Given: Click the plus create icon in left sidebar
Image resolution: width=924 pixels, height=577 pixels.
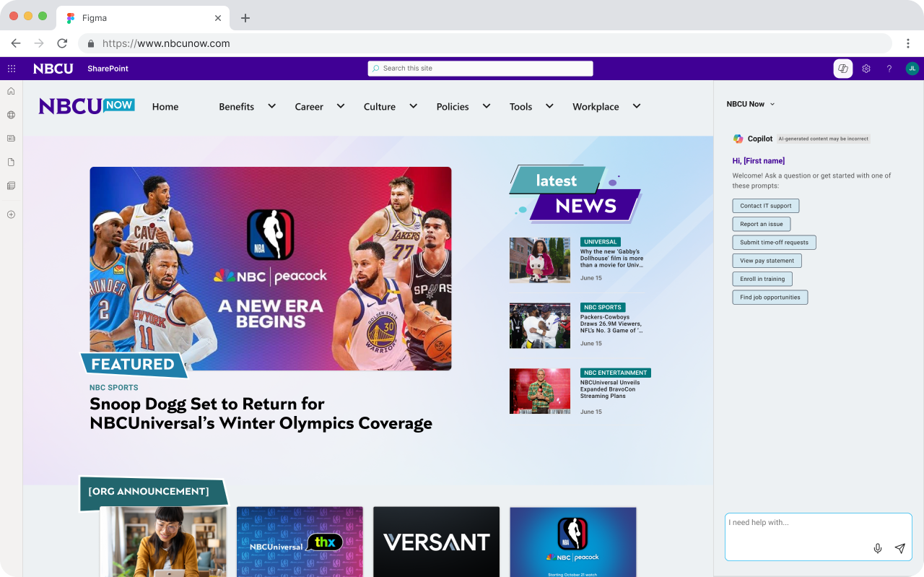Looking at the screenshot, I should click(11, 214).
